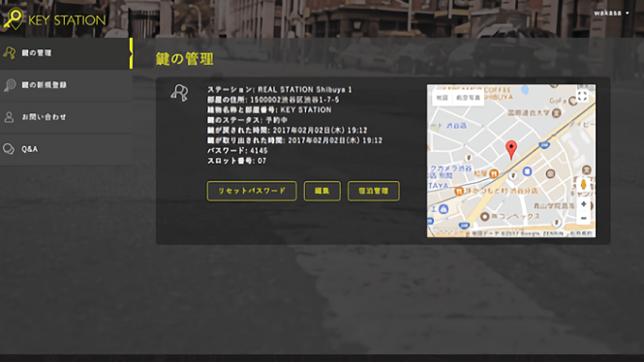This screenshot has height=362, width=644.
Task: Click the key management sidebar icon
Action: (x=10, y=52)
